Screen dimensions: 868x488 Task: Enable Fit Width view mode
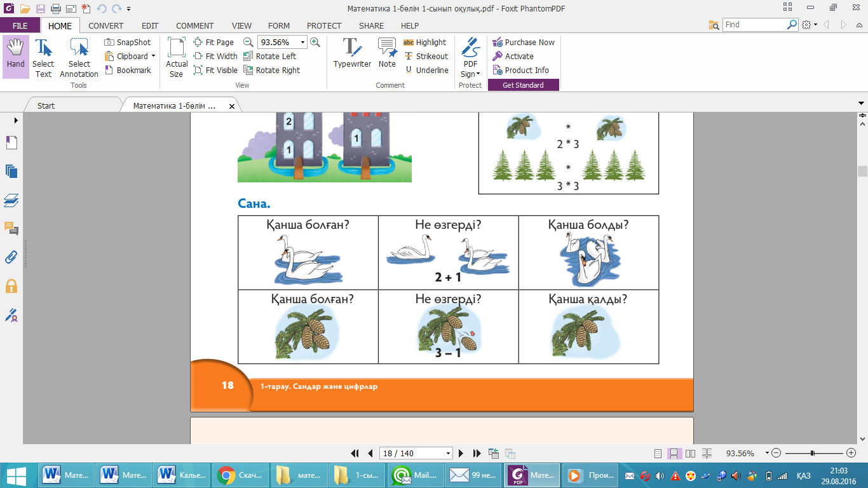coord(215,57)
